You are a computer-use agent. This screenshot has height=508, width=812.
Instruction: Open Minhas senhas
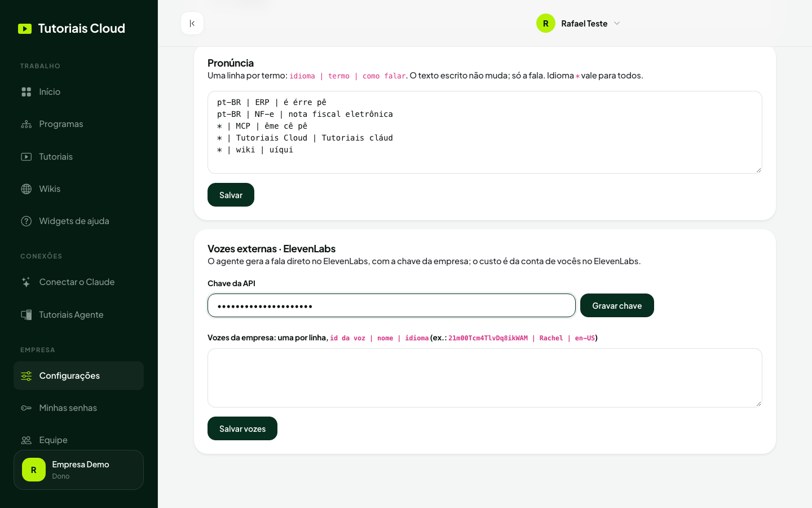[78, 408]
